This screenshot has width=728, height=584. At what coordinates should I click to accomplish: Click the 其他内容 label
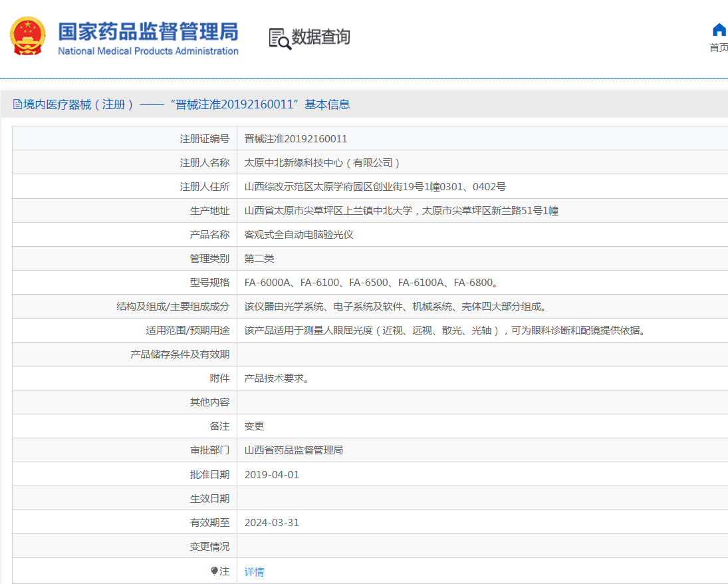pos(209,402)
